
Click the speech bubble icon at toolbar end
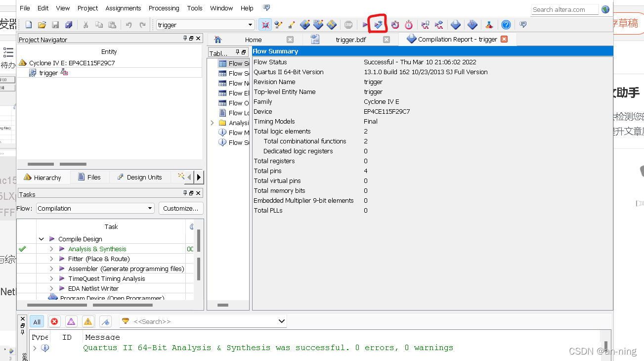(523, 25)
